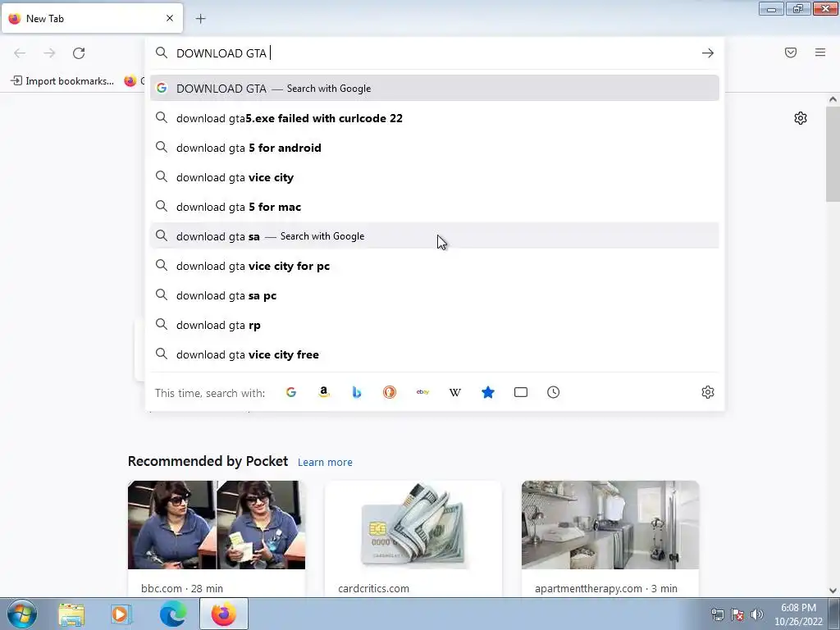
Task: Search with DuckDuckGo one-off icon
Action: (x=390, y=392)
